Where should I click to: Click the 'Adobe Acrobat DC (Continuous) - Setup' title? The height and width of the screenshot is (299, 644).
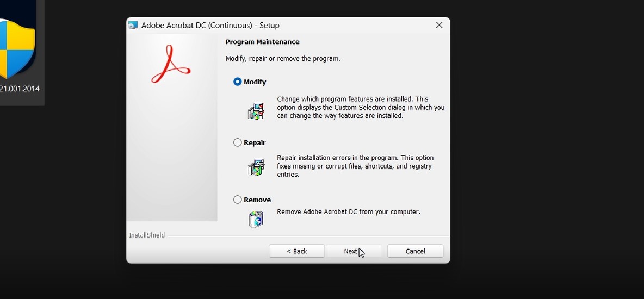pos(210,26)
